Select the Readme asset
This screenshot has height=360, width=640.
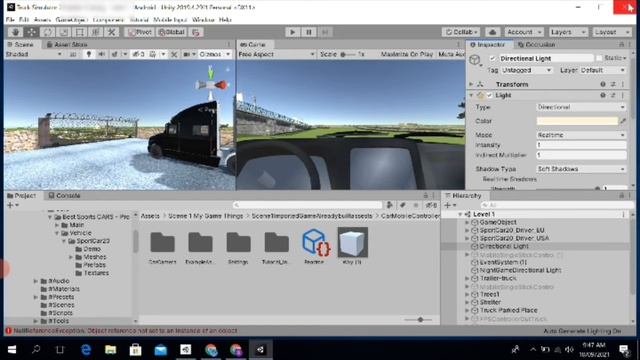(x=314, y=247)
